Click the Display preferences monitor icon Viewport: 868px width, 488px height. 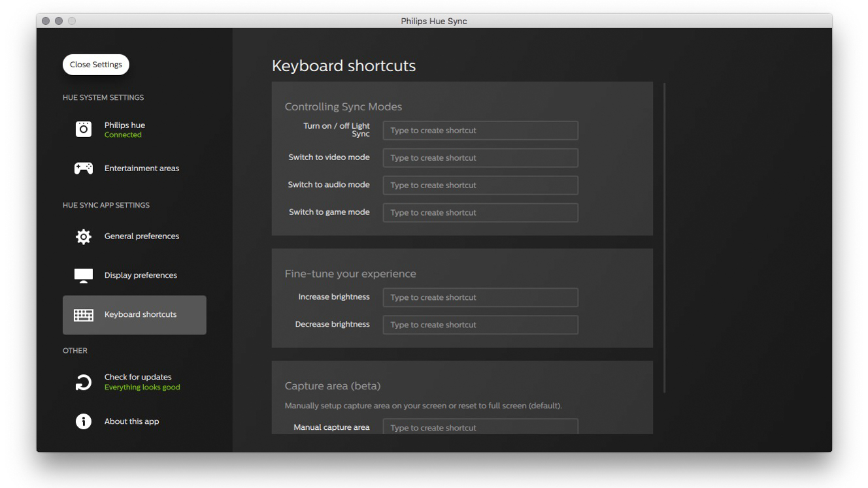pyautogui.click(x=84, y=276)
